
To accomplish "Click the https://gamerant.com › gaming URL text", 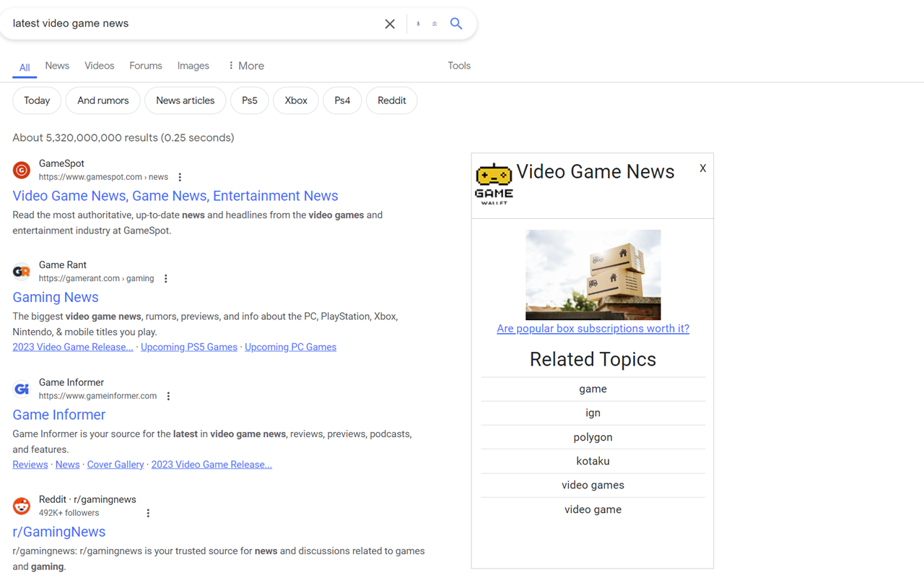I will (96, 278).
